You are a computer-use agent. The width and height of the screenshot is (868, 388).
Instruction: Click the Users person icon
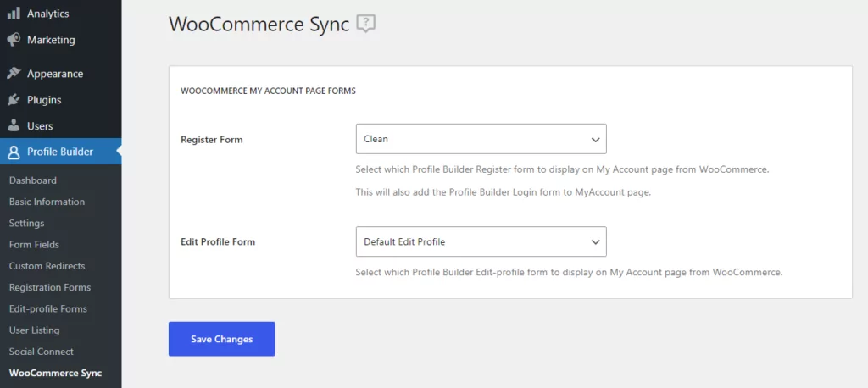point(14,125)
